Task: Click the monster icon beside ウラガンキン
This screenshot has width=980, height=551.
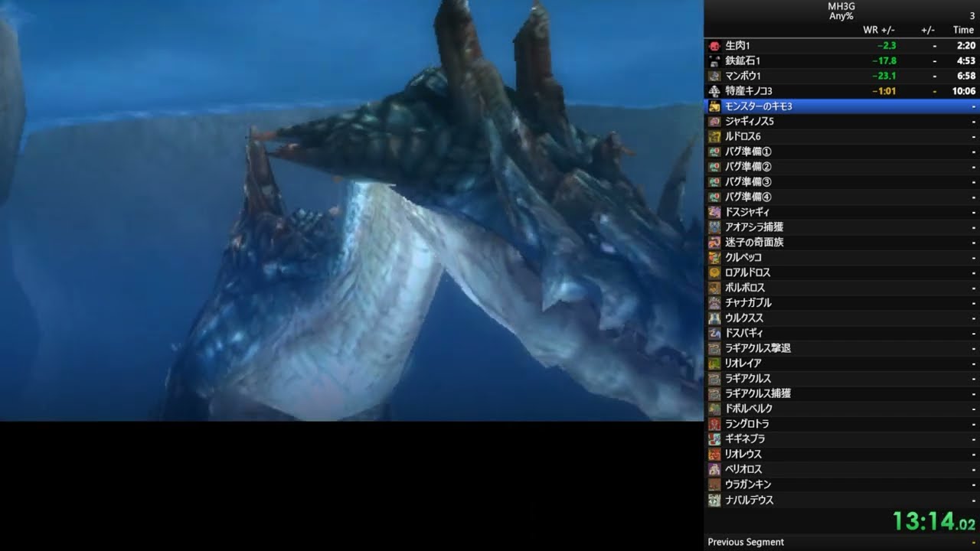Action: click(714, 484)
